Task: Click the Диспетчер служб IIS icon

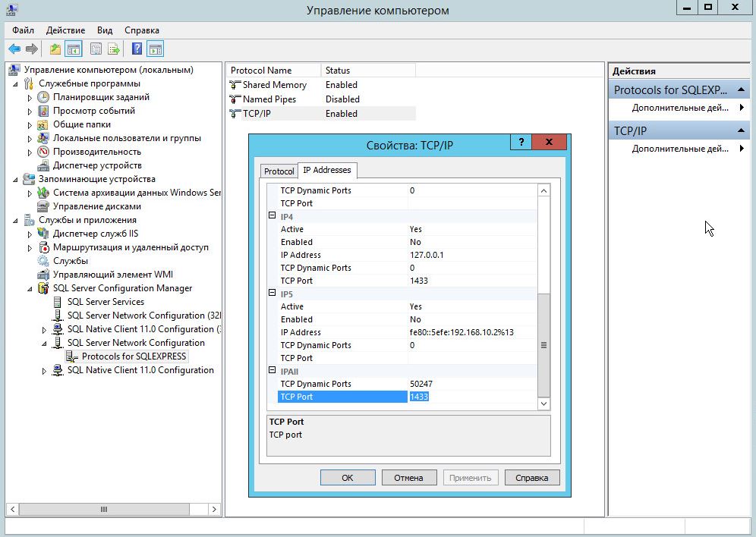Action: [43, 234]
